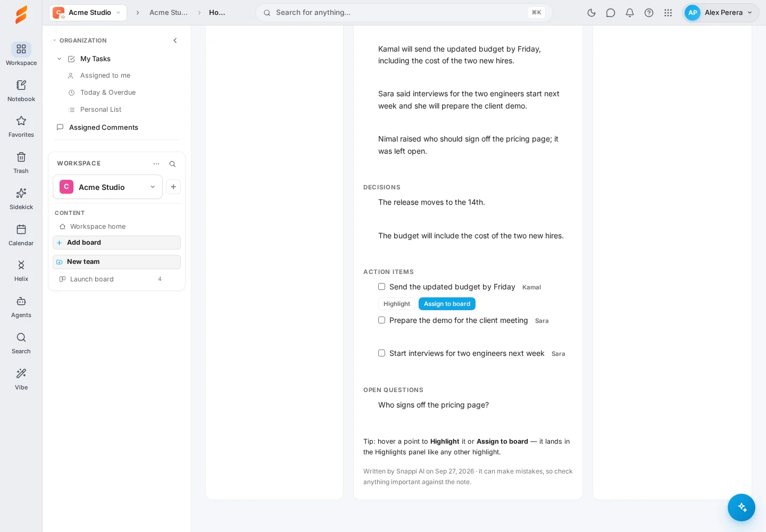Image resolution: width=766 pixels, height=532 pixels.
Task: Go to Favorites star icon
Action: [x=21, y=127]
